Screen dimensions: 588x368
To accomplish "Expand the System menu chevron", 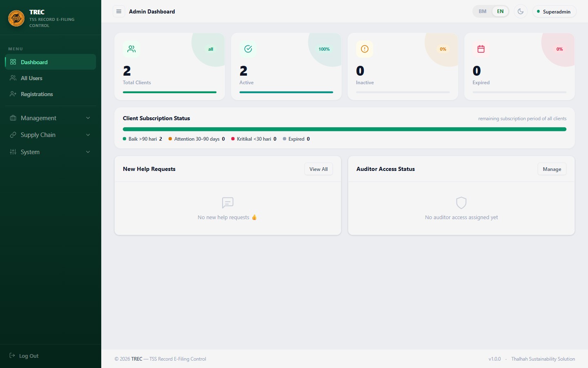I will click(x=88, y=152).
